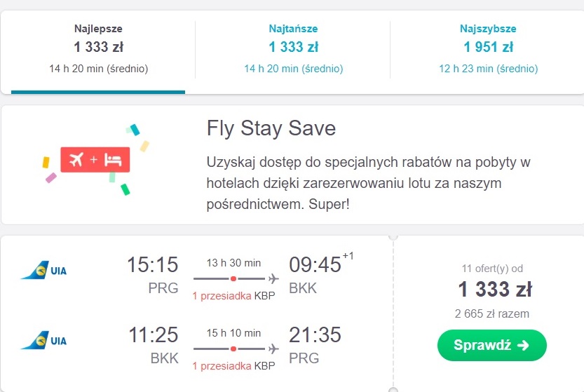The width and height of the screenshot is (584, 392).
Task: Click the 1 333 zł offer price
Action: point(495,289)
